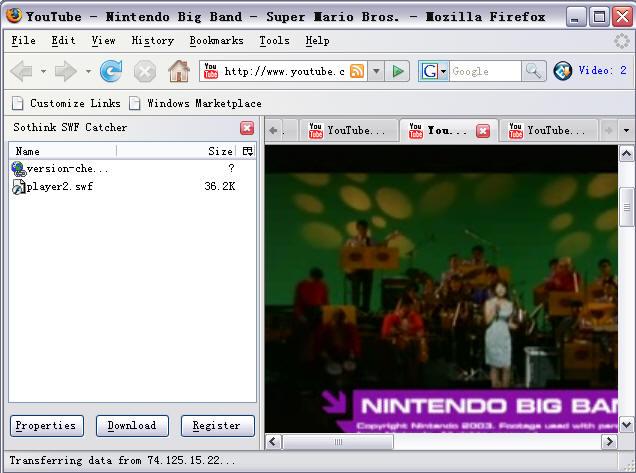The image size is (636, 473).
Task: Open the History menu
Action: coord(153,41)
